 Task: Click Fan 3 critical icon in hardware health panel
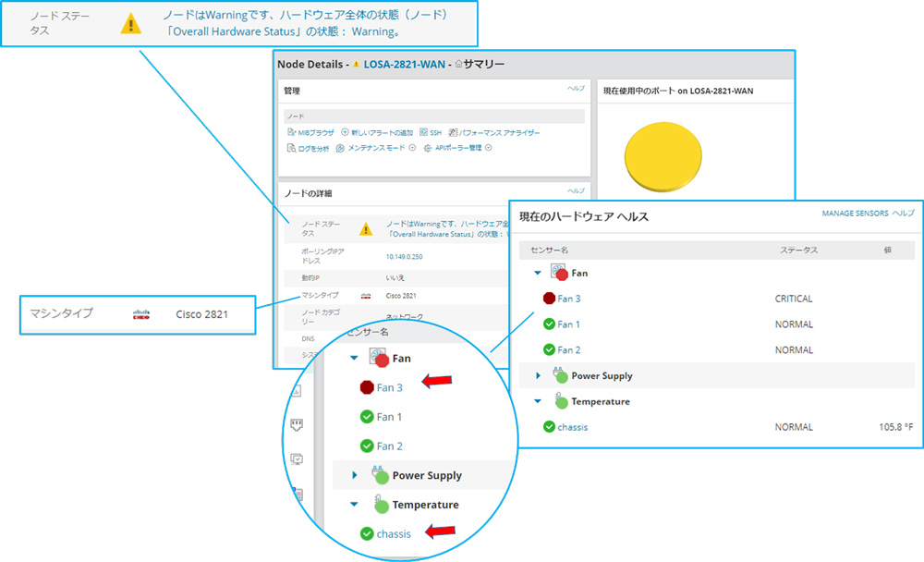(549, 299)
